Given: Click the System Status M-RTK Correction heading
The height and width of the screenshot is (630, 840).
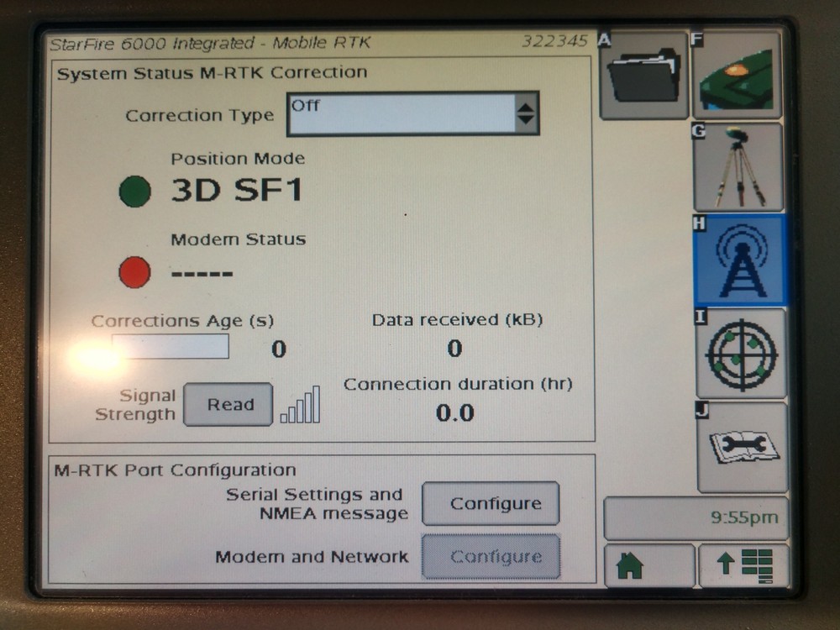Looking at the screenshot, I should 213,72.
